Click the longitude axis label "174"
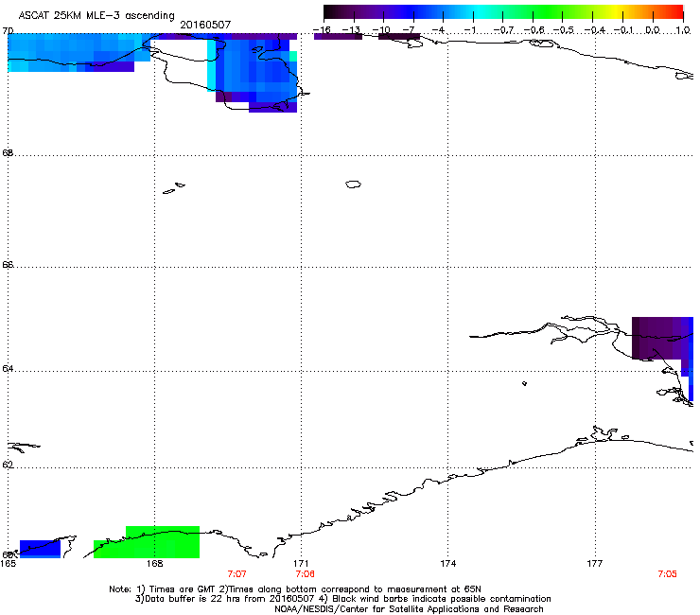Screen dimensions: 700x615 [x=448, y=564]
